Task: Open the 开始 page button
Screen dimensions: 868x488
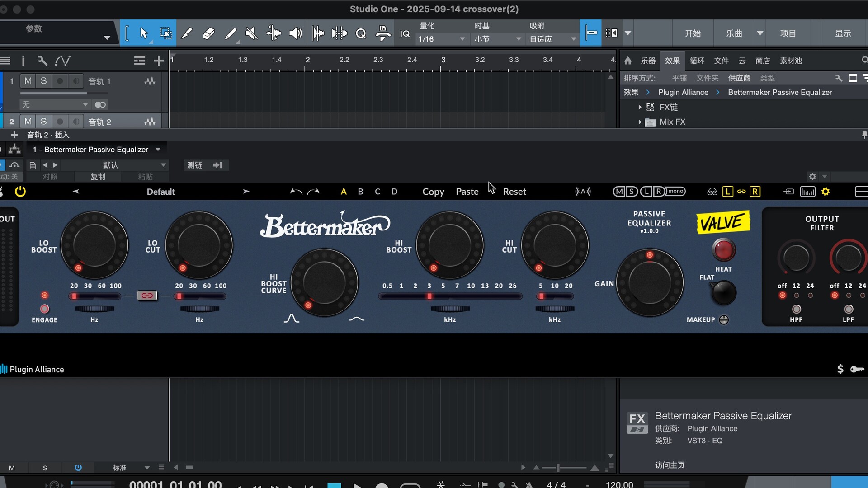Action: pyautogui.click(x=693, y=33)
